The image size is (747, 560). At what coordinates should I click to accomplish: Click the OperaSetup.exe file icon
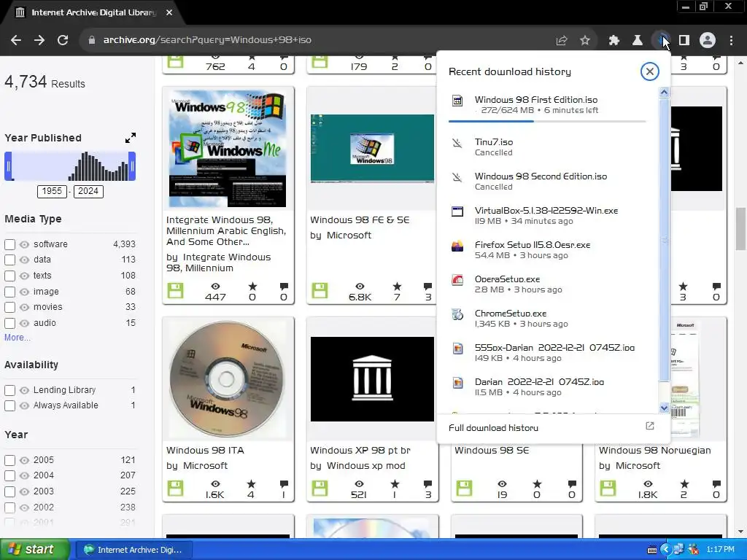pos(457,280)
